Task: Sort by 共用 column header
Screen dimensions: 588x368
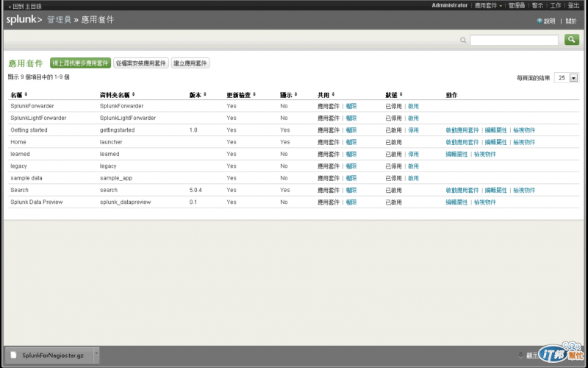Action: (326, 95)
